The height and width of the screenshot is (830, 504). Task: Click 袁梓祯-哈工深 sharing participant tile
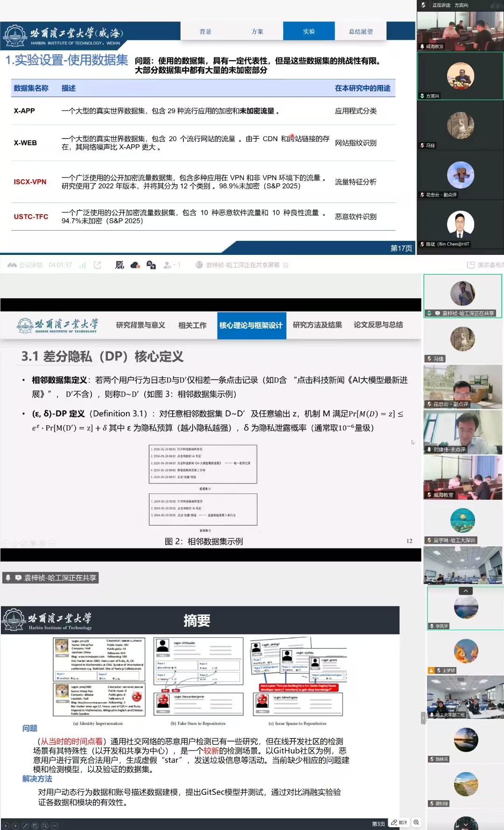462,296
